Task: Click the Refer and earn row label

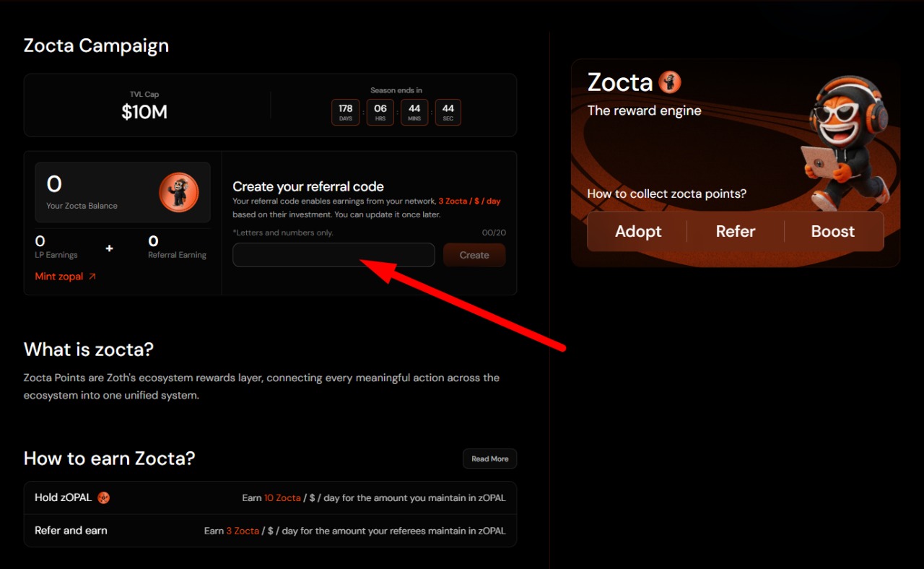Action: [71, 530]
